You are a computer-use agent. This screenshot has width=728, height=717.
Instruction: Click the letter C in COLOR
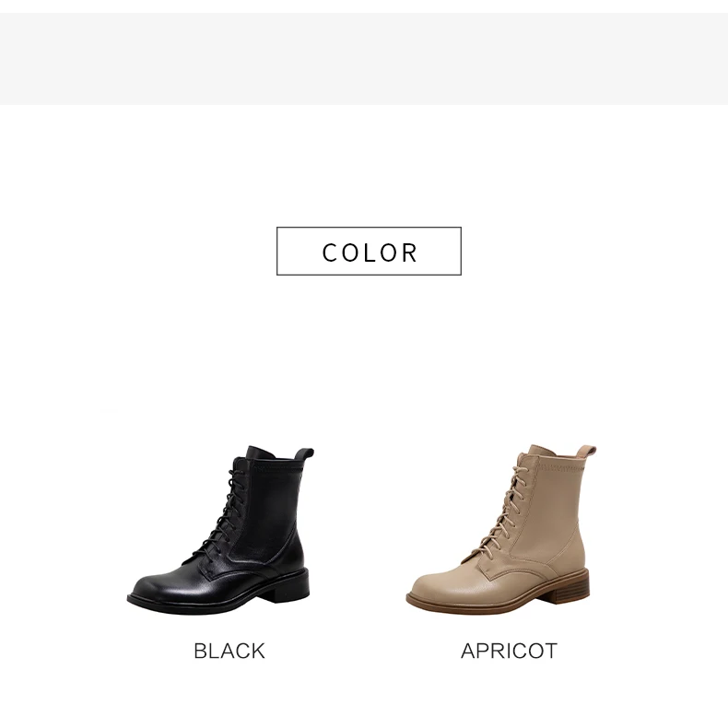click(330, 253)
